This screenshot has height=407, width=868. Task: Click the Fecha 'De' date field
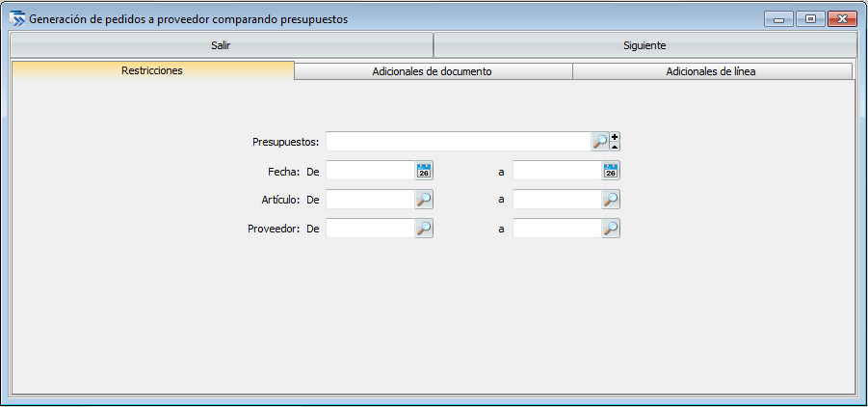[370, 171]
